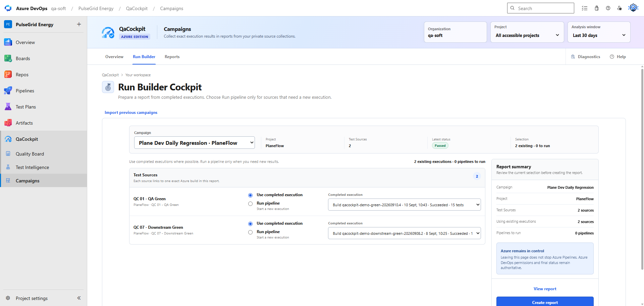Open completed execution dropdown for QC 07

tap(404, 233)
